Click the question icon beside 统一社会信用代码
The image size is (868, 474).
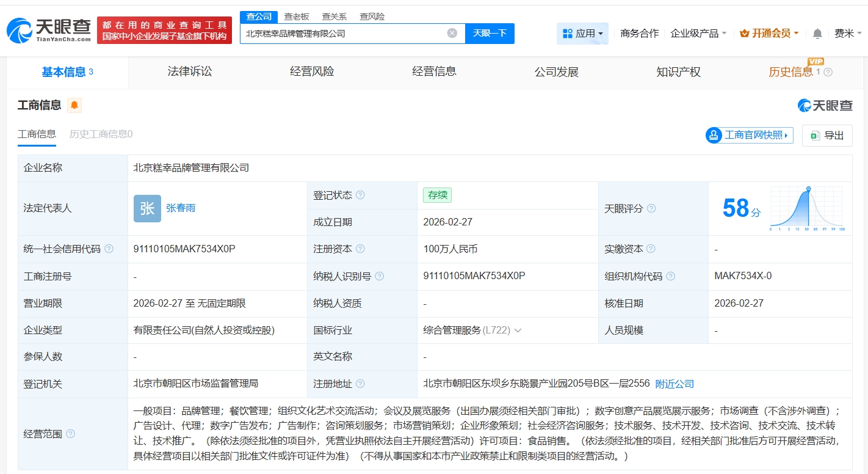click(109, 249)
